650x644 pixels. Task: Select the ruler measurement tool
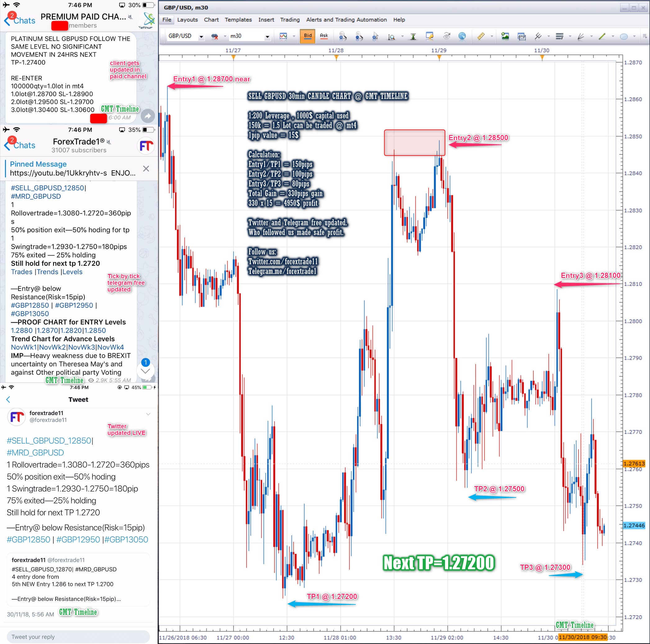[x=481, y=36]
